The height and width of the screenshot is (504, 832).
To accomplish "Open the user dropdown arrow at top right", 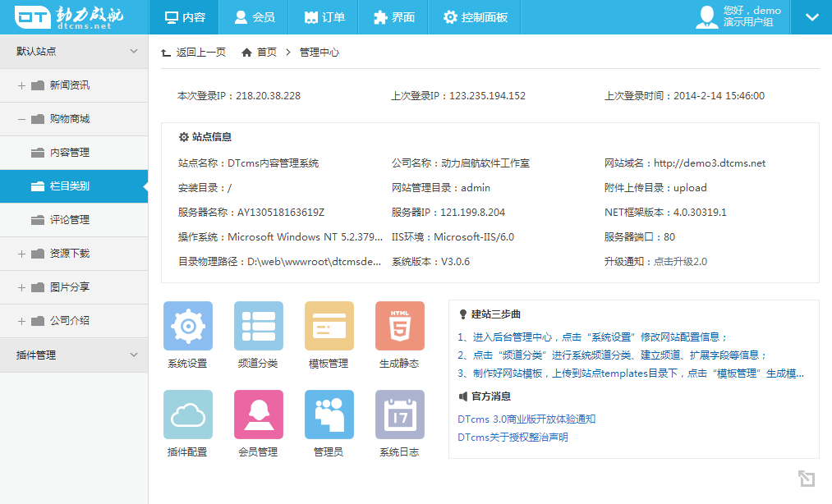I will [811, 17].
